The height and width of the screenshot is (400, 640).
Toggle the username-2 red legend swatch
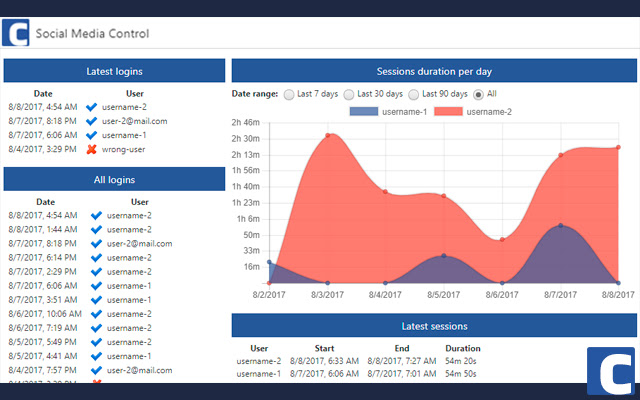448,111
